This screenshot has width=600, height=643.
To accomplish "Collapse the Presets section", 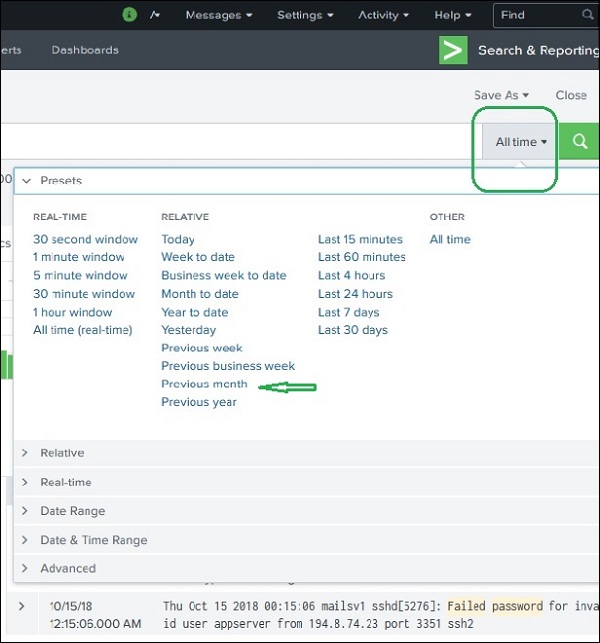I will (x=27, y=181).
